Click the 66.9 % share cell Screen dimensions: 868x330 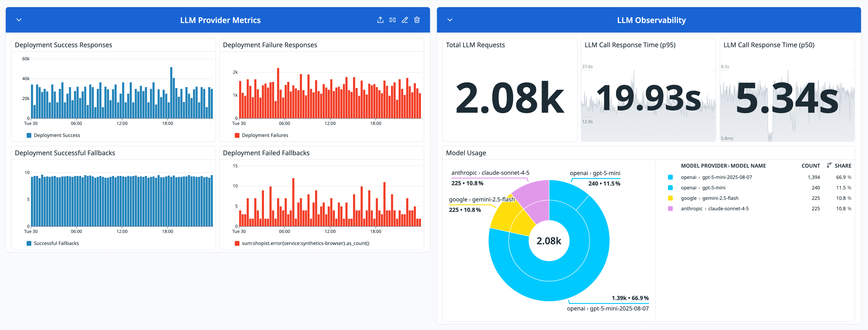click(843, 177)
